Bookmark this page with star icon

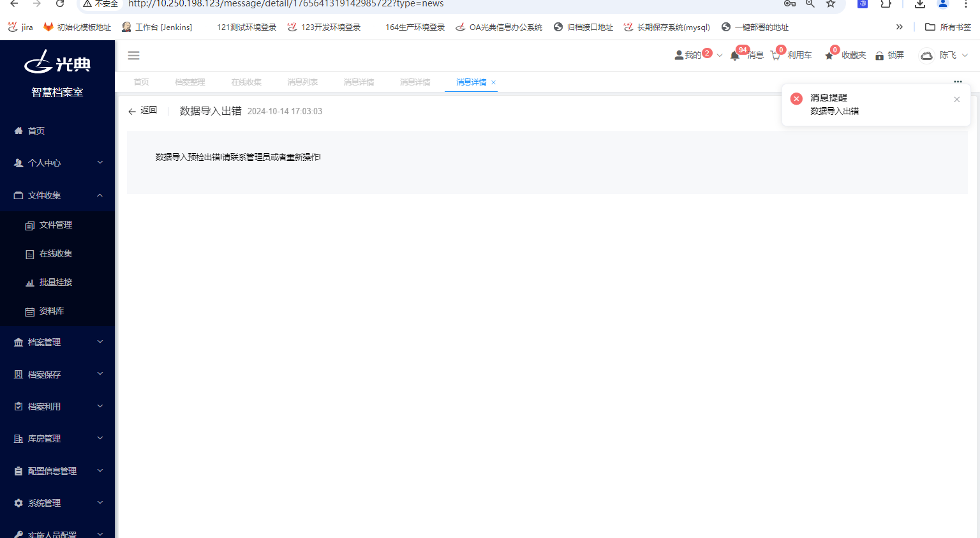pos(831,4)
